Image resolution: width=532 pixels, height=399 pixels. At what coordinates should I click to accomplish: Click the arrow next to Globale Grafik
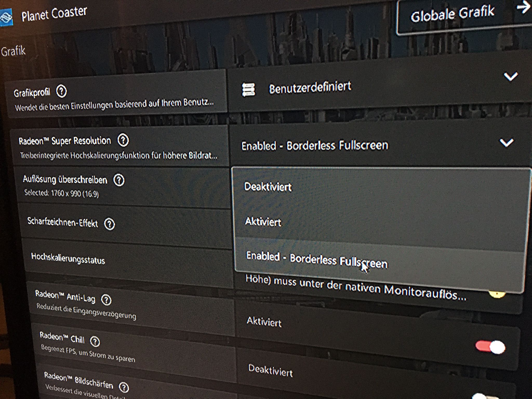pyautogui.click(x=523, y=8)
